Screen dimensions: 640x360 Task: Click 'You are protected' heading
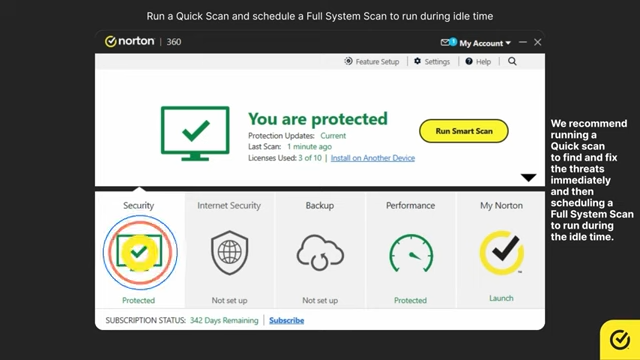coord(318,119)
